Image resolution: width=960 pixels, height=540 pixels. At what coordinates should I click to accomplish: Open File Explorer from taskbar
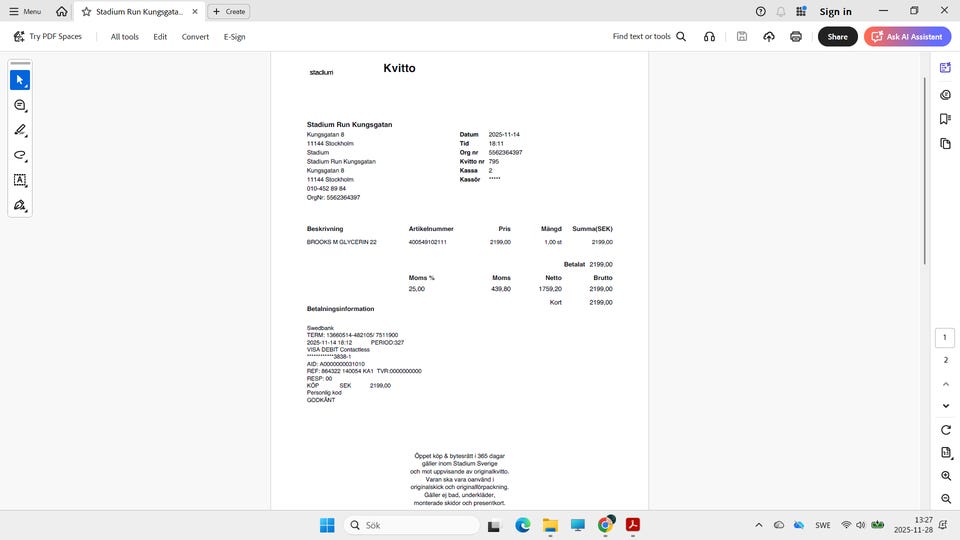click(x=550, y=525)
